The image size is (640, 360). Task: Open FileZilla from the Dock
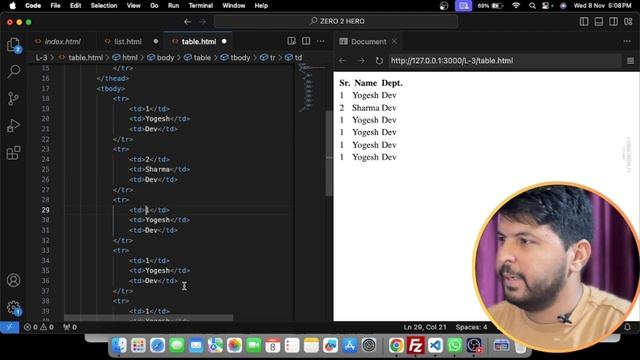coord(416,346)
